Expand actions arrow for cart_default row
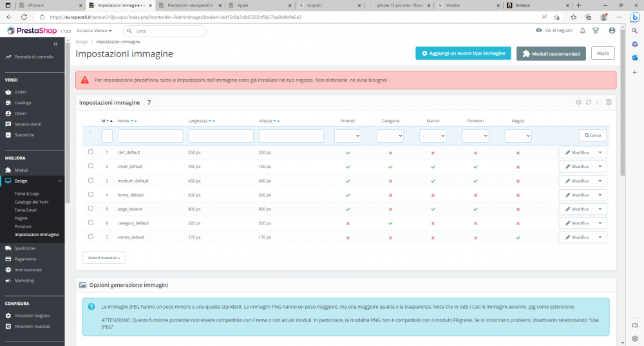Screen dimensions: 644x346 pyautogui.click(x=600, y=152)
